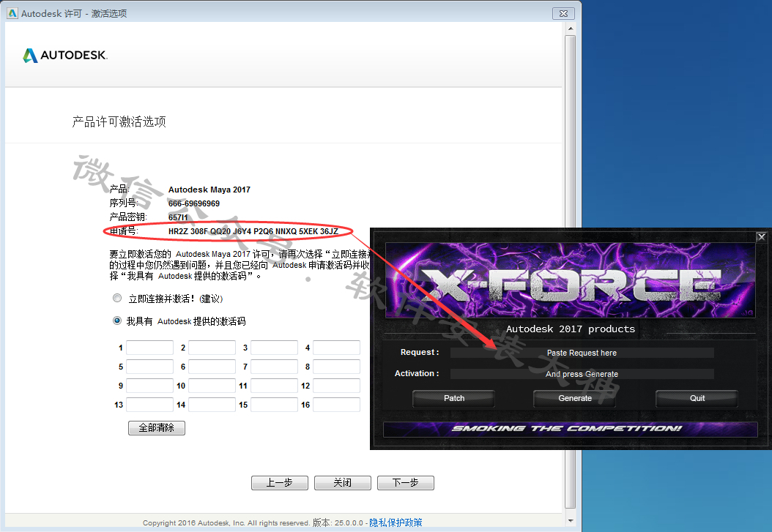Image resolution: width=772 pixels, height=532 pixels.
Task: Click activation code field number 14
Action: [x=212, y=405]
